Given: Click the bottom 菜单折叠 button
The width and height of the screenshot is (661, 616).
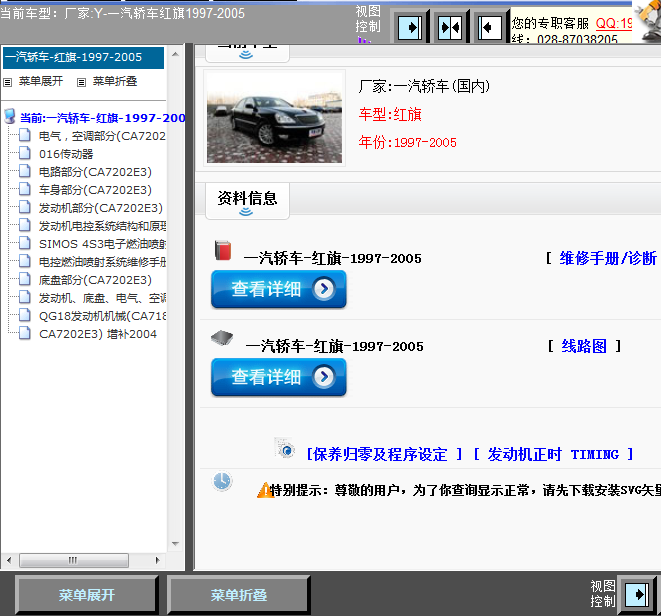Looking at the screenshot, I should click(239, 595).
